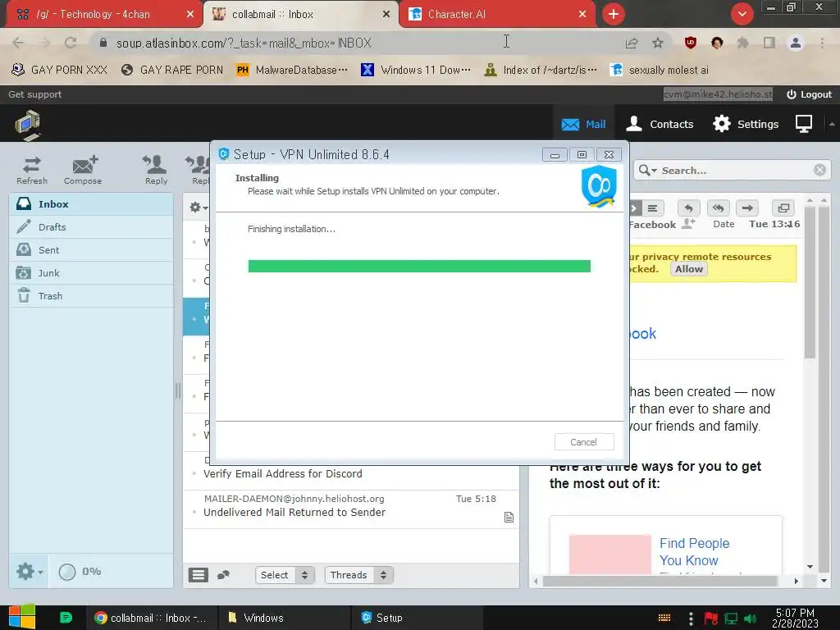Click forward arrow in preview pane
The height and width of the screenshot is (630, 840).
pos(747,208)
